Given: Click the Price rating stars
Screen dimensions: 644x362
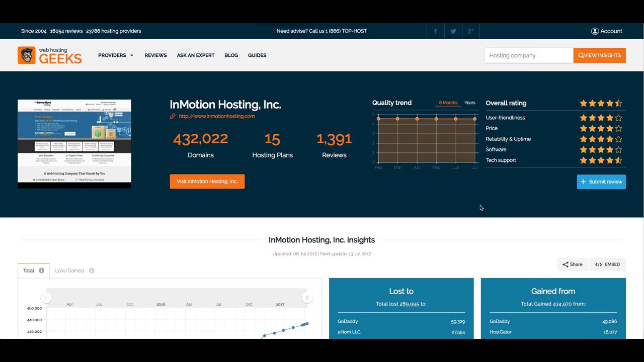Looking at the screenshot, I should click(x=601, y=128).
